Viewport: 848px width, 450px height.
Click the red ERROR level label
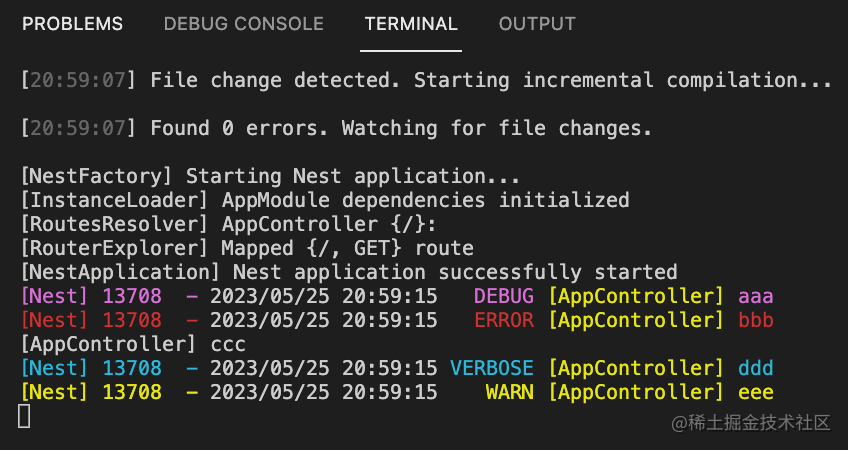(x=503, y=320)
